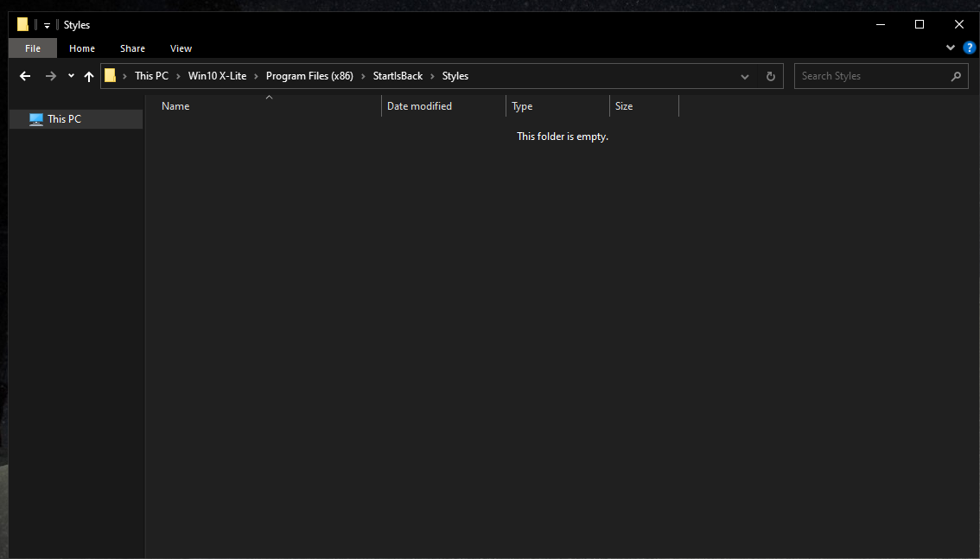Open the File menu tab
The width and height of the screenshot is (980, 559).
(33, 48)
